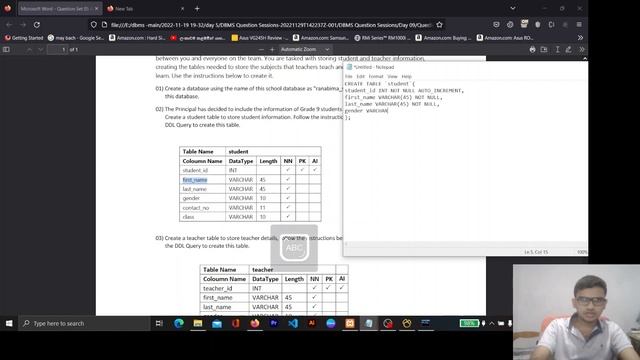640x360 pixels.
Task: Open the Firefox hamburger application menu
Action: [x=579, y=24]
